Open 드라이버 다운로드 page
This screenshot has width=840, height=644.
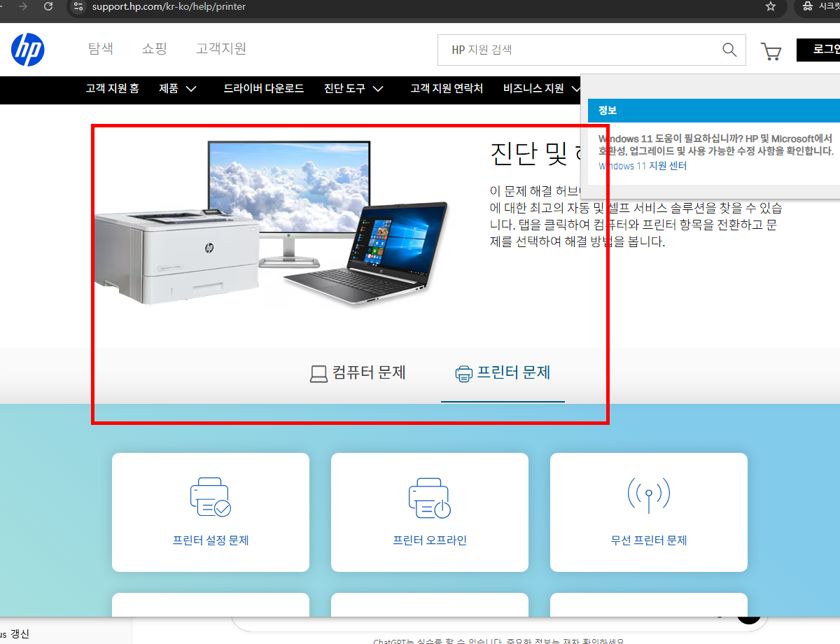tap(264, 89)
